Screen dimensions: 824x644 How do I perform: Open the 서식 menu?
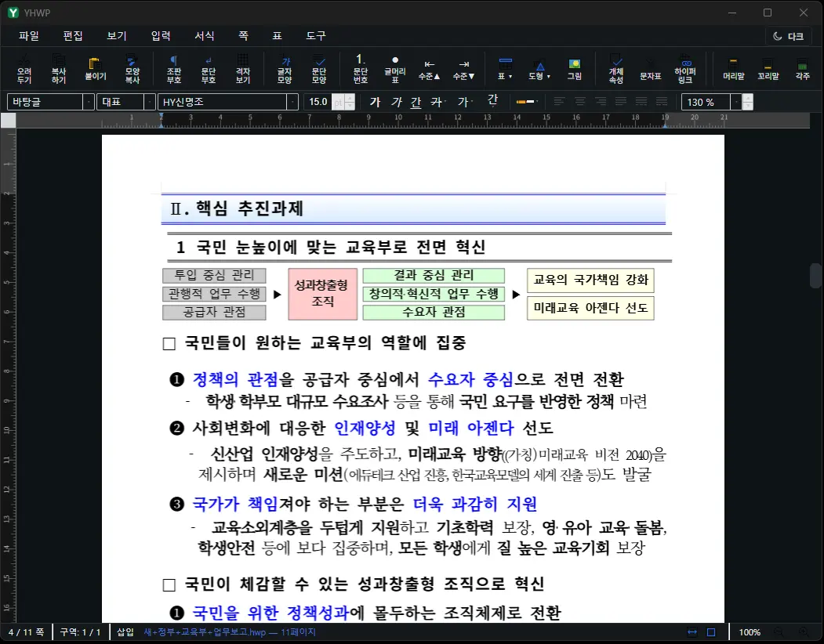[205, 36]
